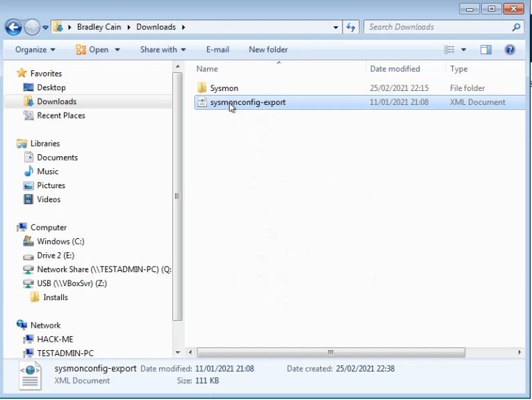This screenshot has width=532, height=400.
Task: Click the refresh button beside address bar
Action: [x=351, y=27]
